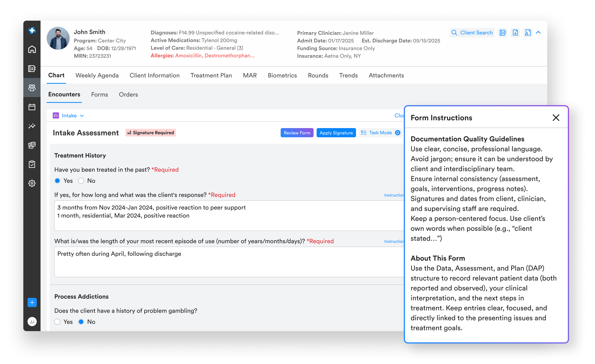Select Yes for problem gambling history

click(58, 322)
